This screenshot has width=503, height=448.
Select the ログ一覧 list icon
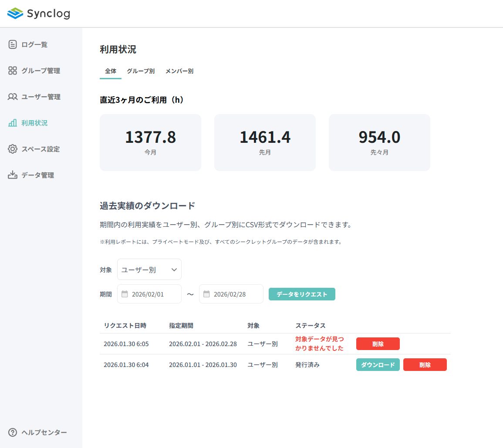(12, 44)
